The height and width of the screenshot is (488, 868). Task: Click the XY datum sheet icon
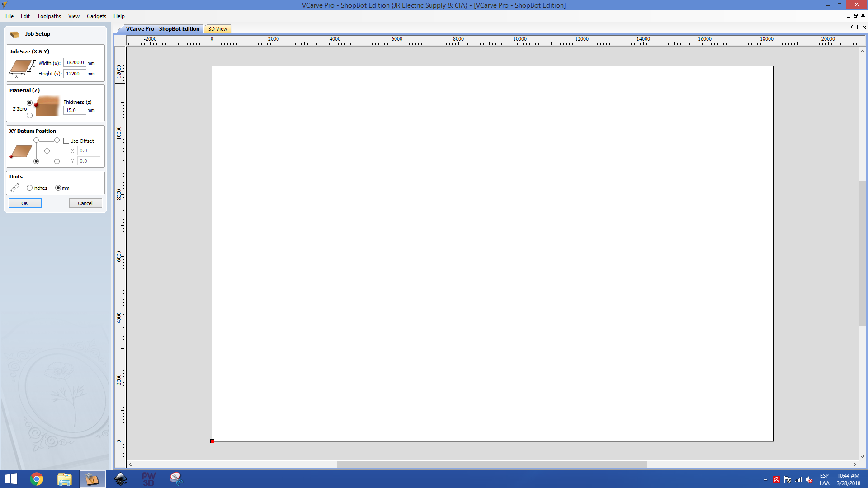click(x=21, y=151)
